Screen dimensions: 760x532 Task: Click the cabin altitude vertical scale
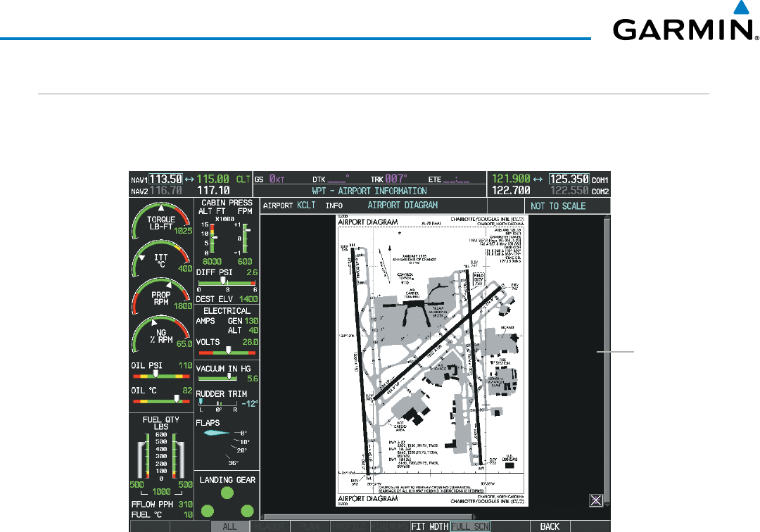(211, 239)
